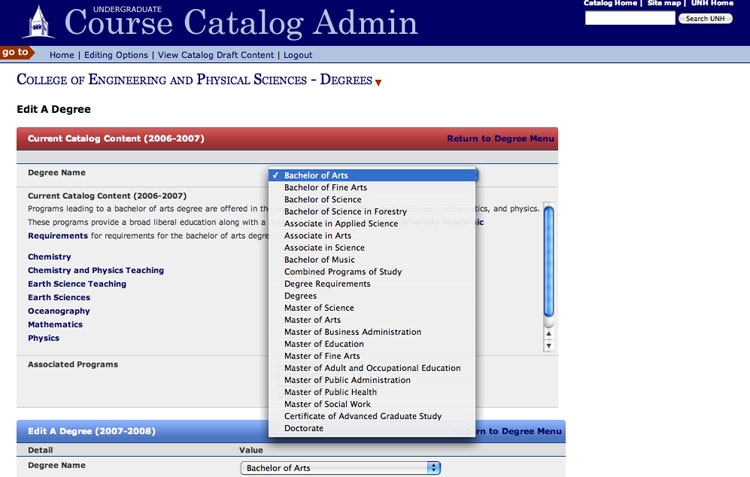Select Certificate of Advanced Graduate Study
Image resolution: width=750 pixels, height=477 pixels.
(373, 416)
